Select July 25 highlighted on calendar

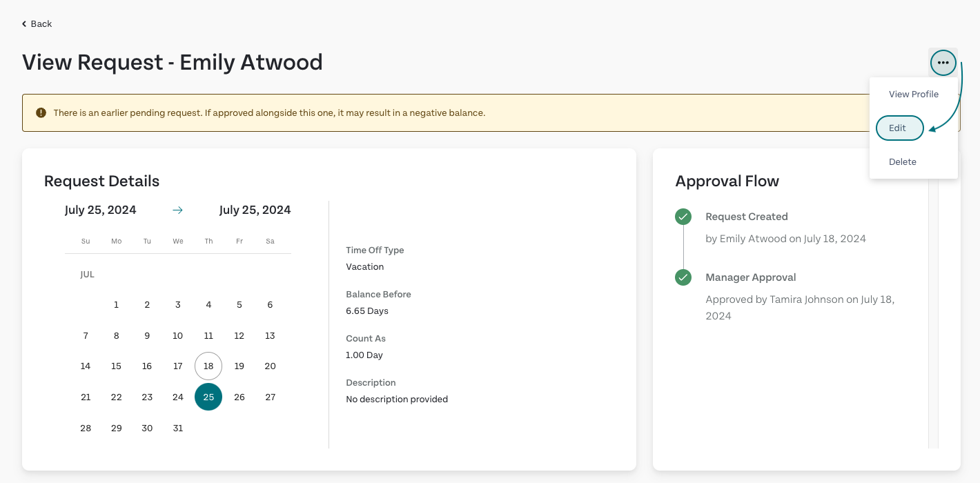point(208,397)
